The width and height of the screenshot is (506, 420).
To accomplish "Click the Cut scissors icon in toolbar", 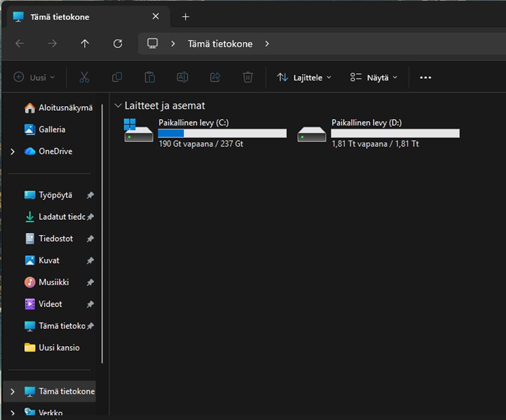I will pyautogui.click(x=84, y=77).
